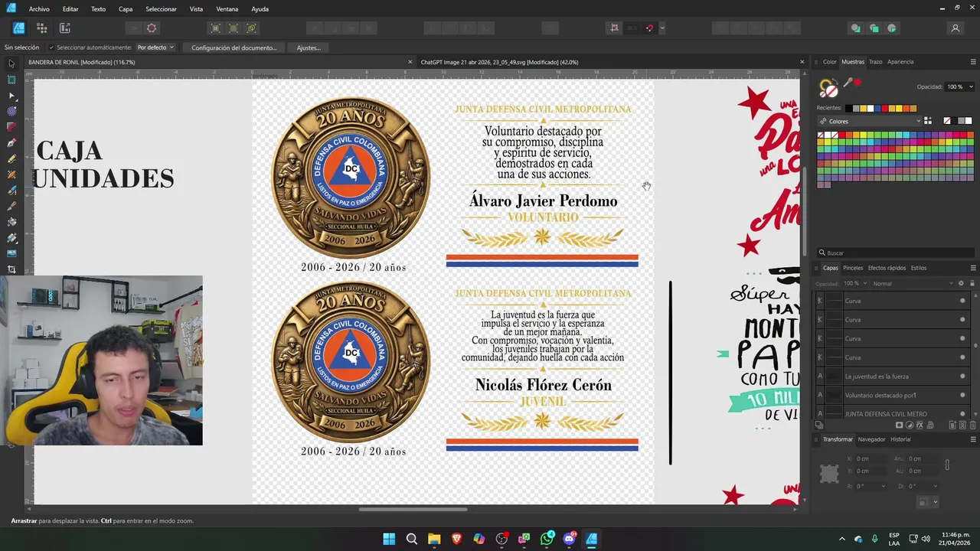Image resolution: width=980 pixels, height=551 pixels.
Task: Open the Capa menu
Action: click(126, 9)
